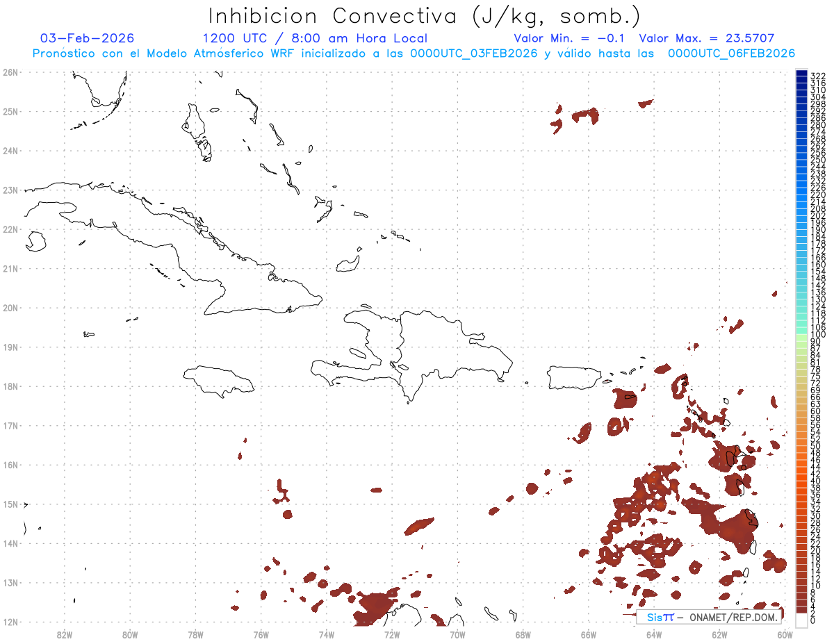Viewport: 834px width, 644px height.
Task: Click the "14N" latitude label
Action: (x=10, y=543)
